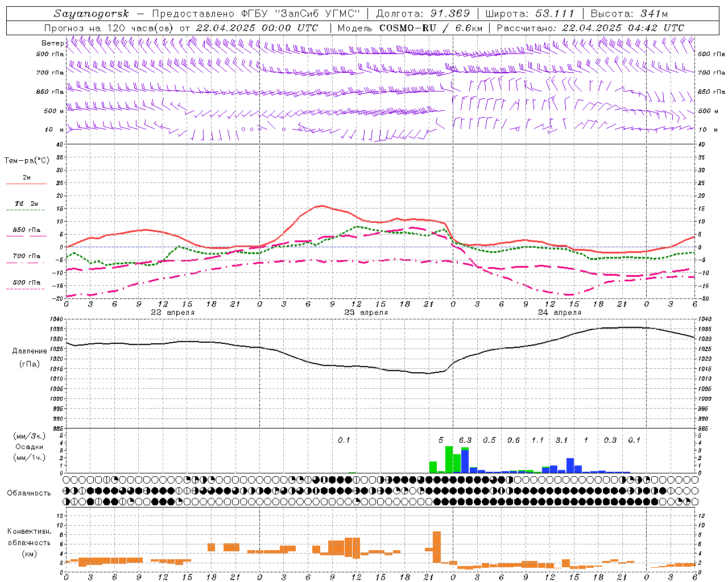
Task: Click the 0.3 precipitation total value
Action: 610,440
